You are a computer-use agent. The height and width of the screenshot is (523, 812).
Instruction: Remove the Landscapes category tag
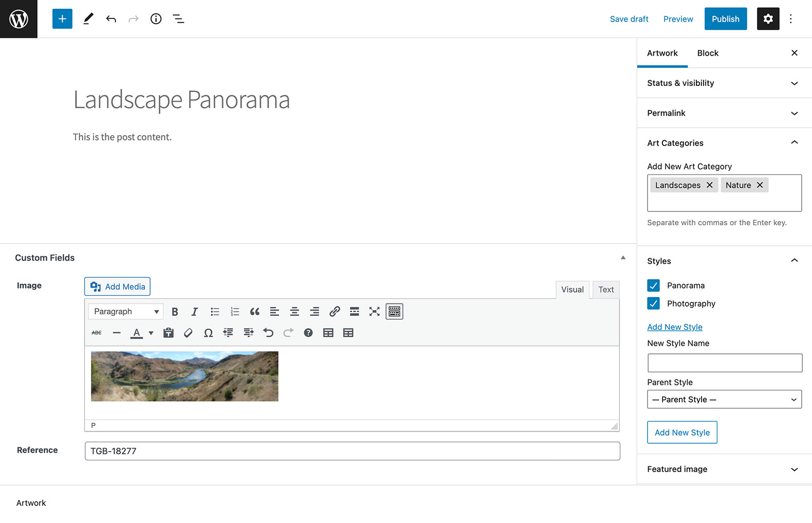click(x=709, y=185)
